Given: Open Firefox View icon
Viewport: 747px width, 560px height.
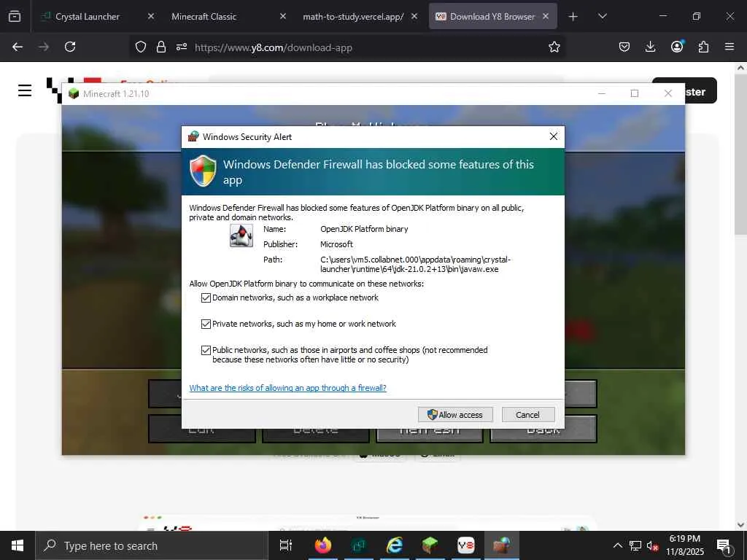Looking at the screenshot, I should [x=15, y=16].
